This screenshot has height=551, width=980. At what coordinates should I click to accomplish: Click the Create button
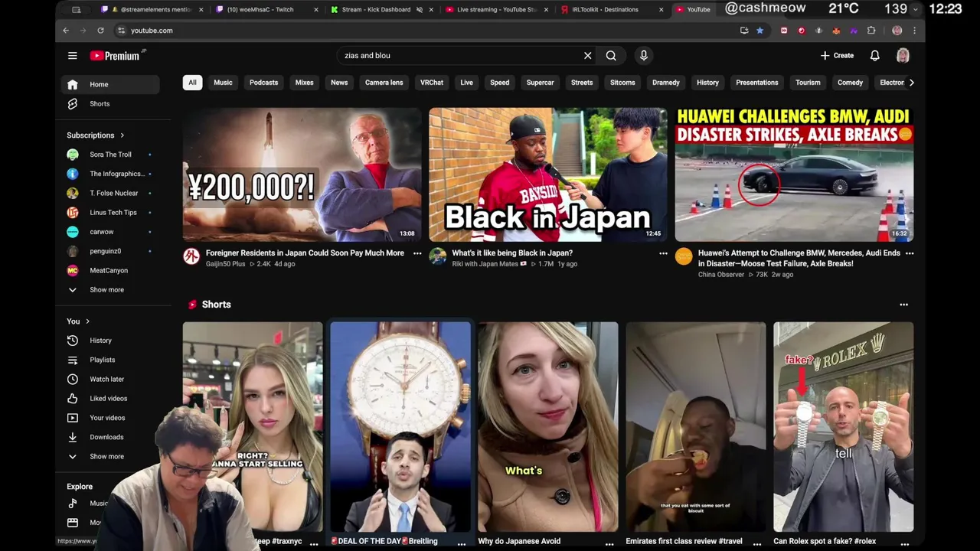coord(837,55)
